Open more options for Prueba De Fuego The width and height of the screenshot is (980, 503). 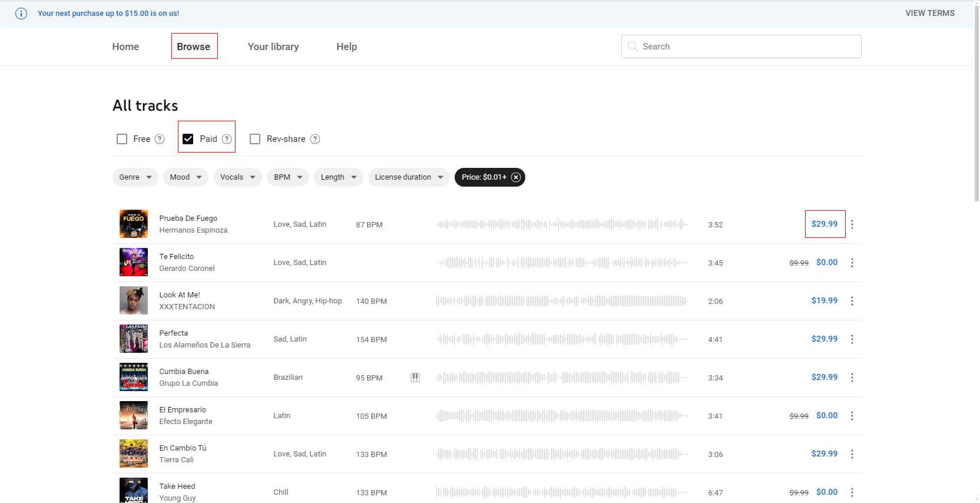pos(852,224)
